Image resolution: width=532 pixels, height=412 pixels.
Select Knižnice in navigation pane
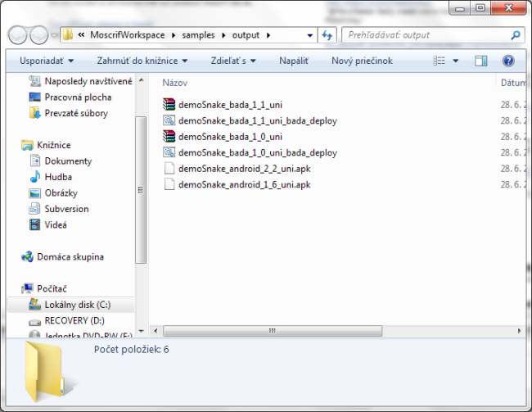(x=46, y=145)
